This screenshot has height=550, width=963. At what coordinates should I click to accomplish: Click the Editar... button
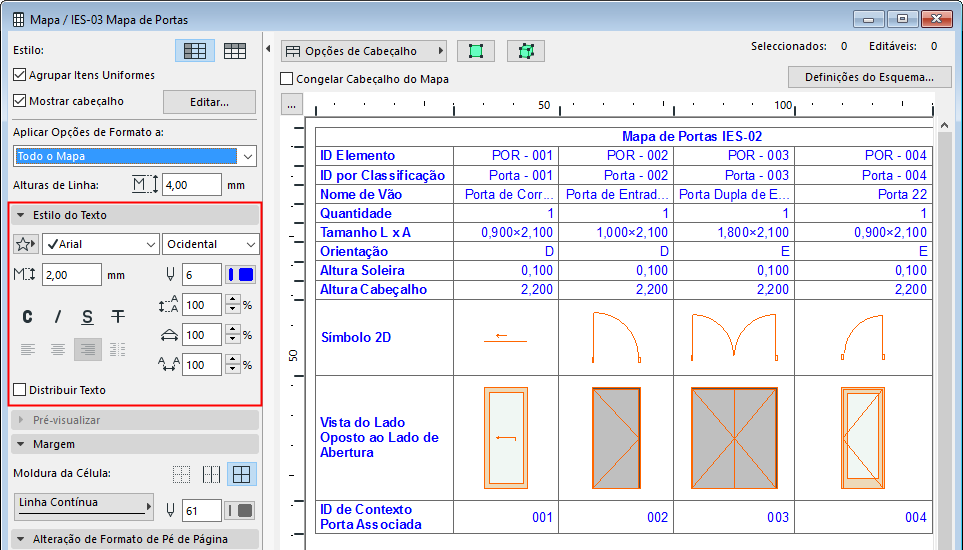[x=209, y=102]
